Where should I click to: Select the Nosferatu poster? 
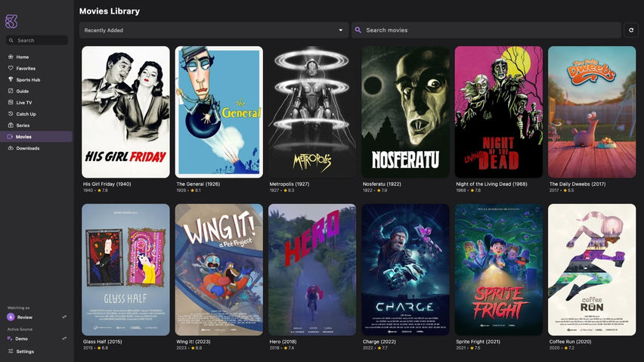(405, 112)
